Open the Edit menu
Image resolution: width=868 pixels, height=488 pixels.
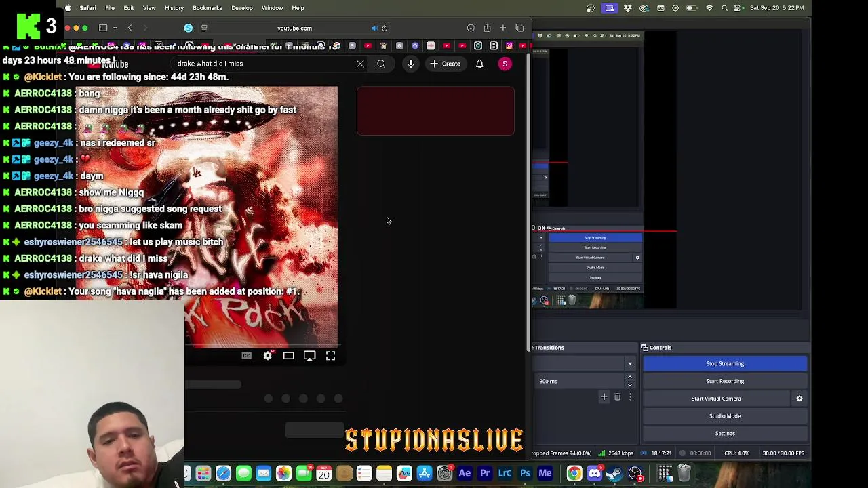(x=129, y=8)
